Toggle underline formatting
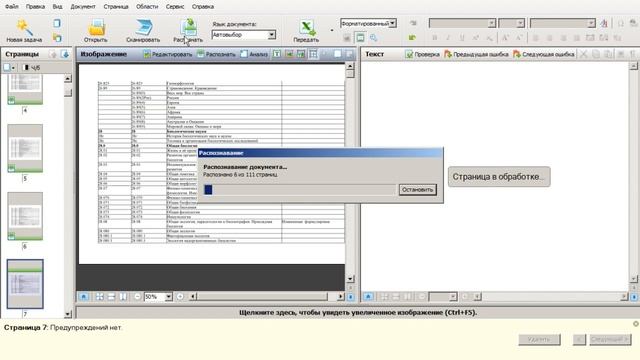The height and width of the screenshot is (360, 640). 462,38
